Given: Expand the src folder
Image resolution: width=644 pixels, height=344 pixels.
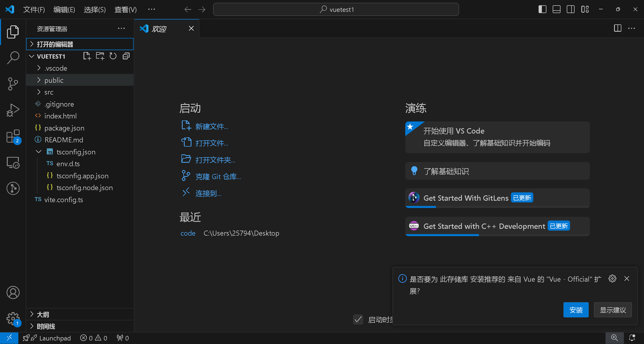Looking at the screenshot, I should point(49,92).
